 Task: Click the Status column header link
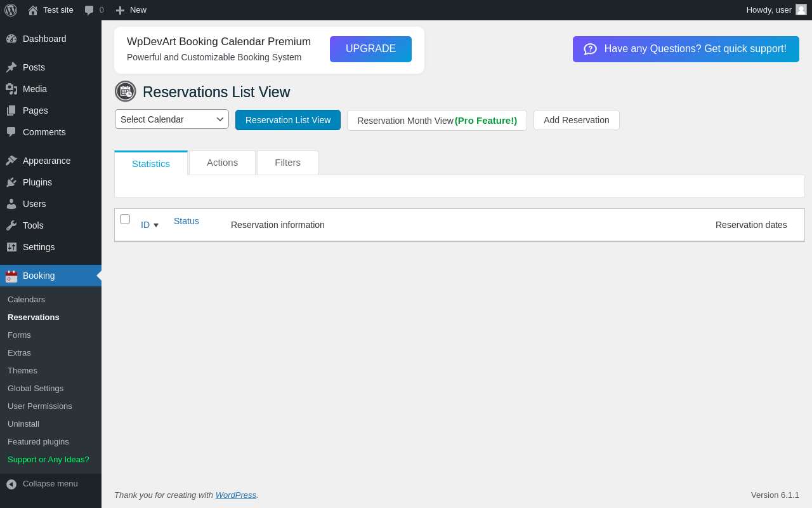point(187,221)
